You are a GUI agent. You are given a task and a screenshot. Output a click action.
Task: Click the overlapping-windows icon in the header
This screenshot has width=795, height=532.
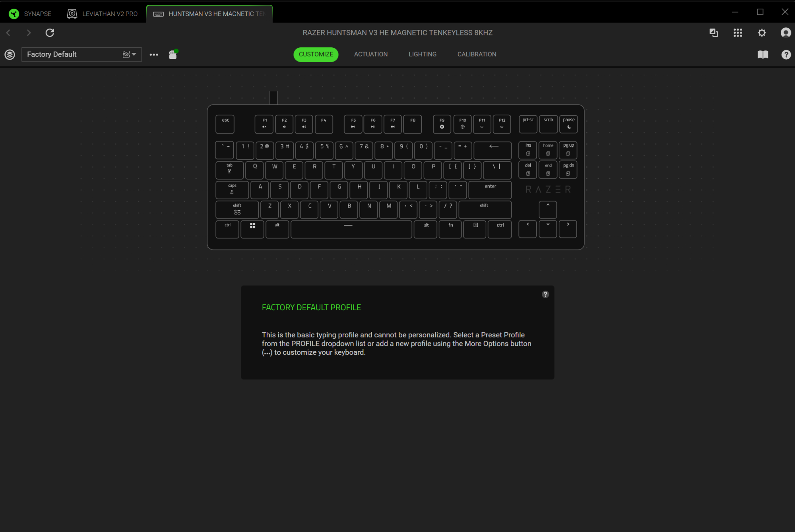(714, 33)
